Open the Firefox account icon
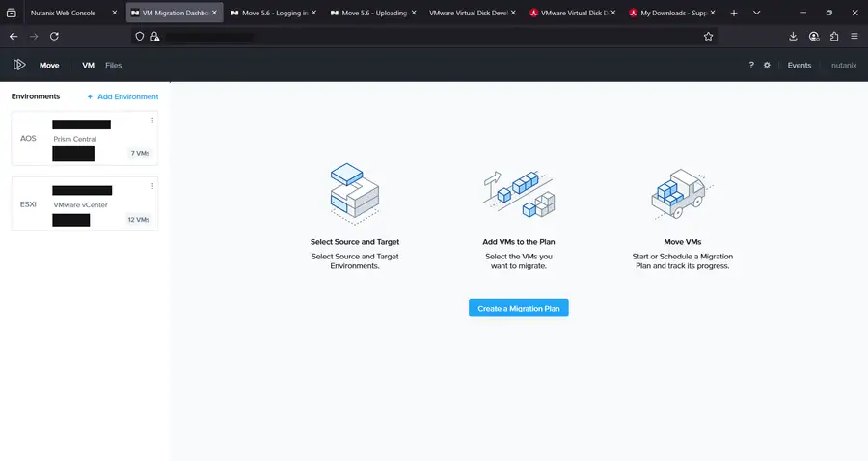 814,37
